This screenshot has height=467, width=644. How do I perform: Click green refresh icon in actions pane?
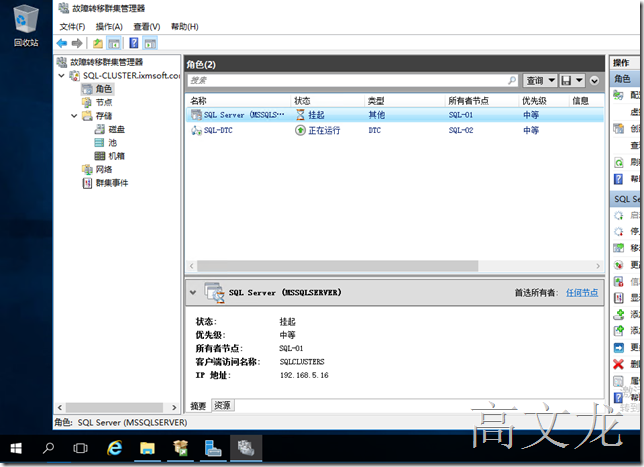coord(618,163)
